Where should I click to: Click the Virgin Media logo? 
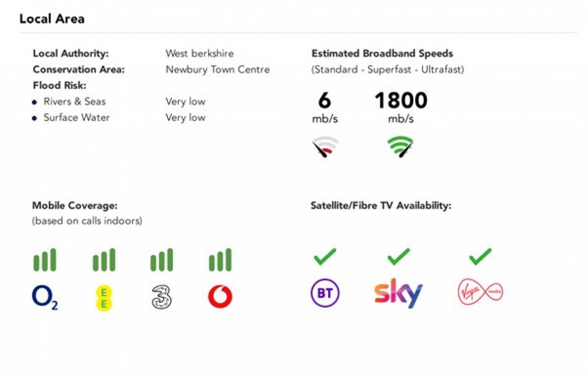[480, 293]
